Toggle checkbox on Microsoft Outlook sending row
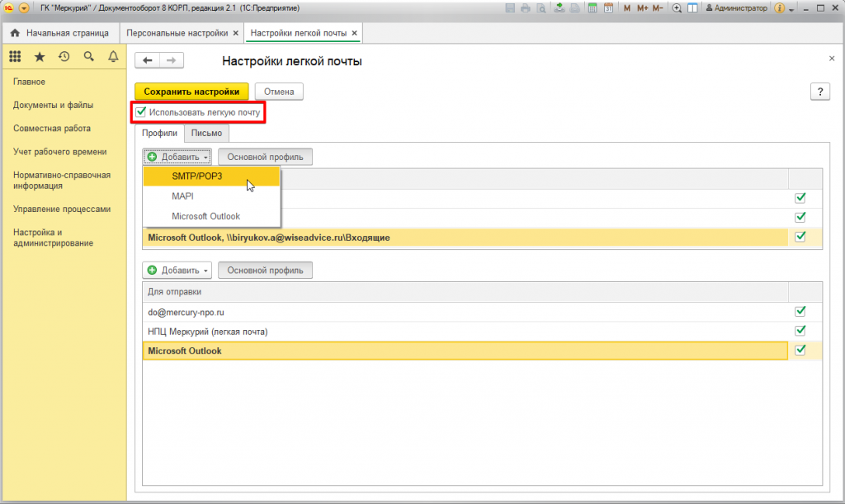845x504 pixels. tap(799, 351)
